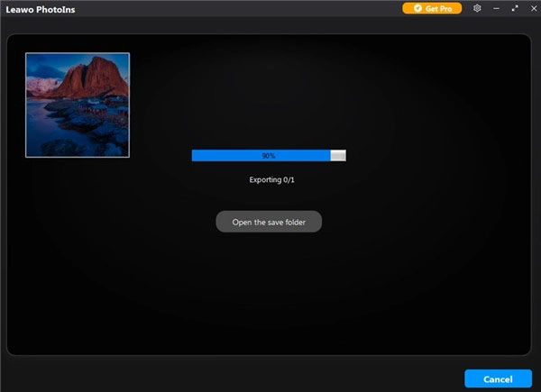
Task: Click the checkmark icon in Get Pro badge
Action: point(417,8)
